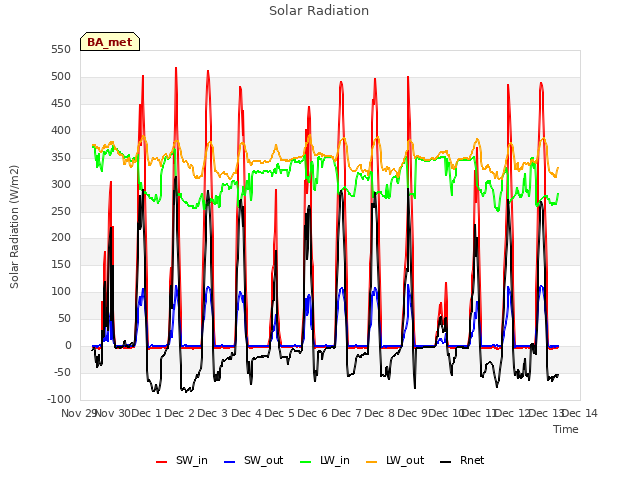This screenshot has width=640, height=480.
Task: Click the blue SW_out legend color marker
Action: (x=230, y=462)
